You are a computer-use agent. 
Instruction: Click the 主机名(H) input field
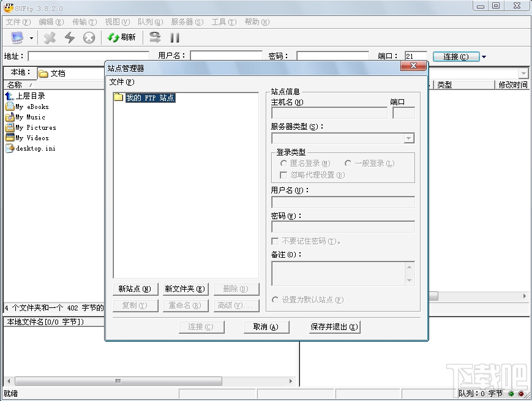(x=329, y=113)
